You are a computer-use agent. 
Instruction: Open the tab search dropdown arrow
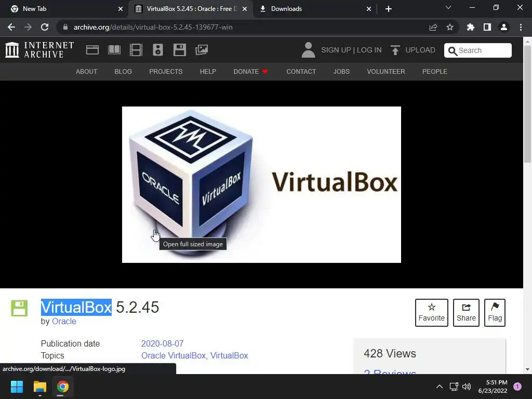[448, 7]
